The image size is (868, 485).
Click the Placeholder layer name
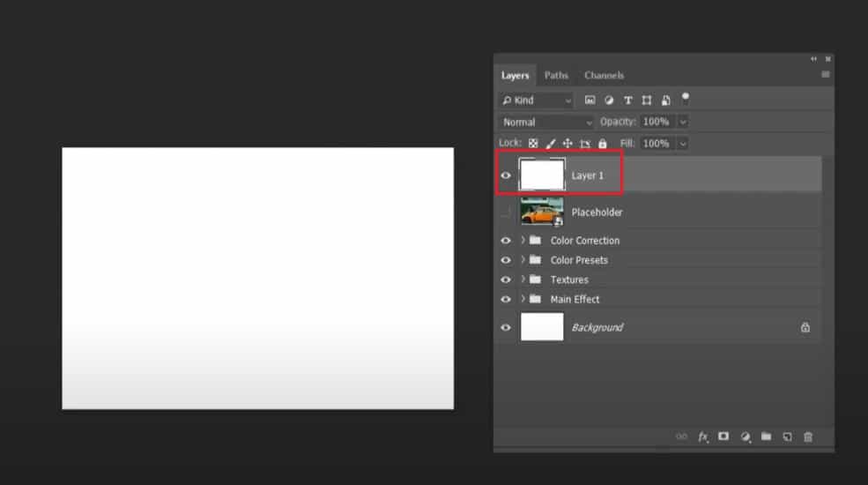point(597,212)
